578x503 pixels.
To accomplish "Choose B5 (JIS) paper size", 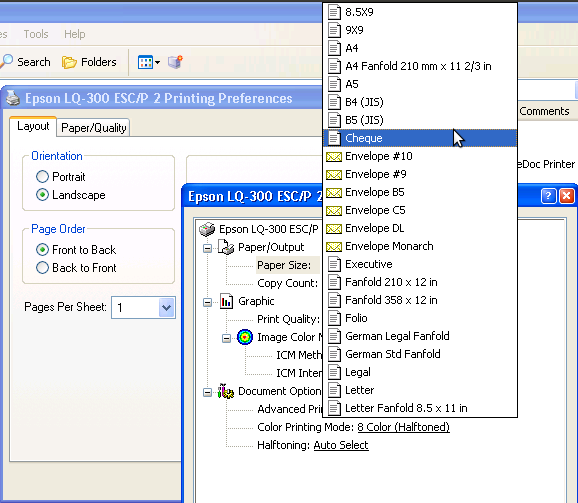I will [420, 120].
